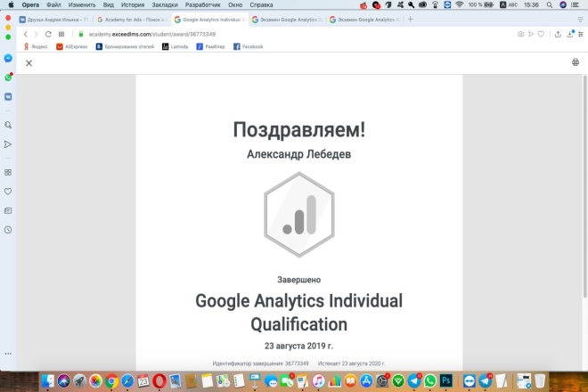Switch the ABC input source in the menu bar
588x392 pixels.
(509, 4)
